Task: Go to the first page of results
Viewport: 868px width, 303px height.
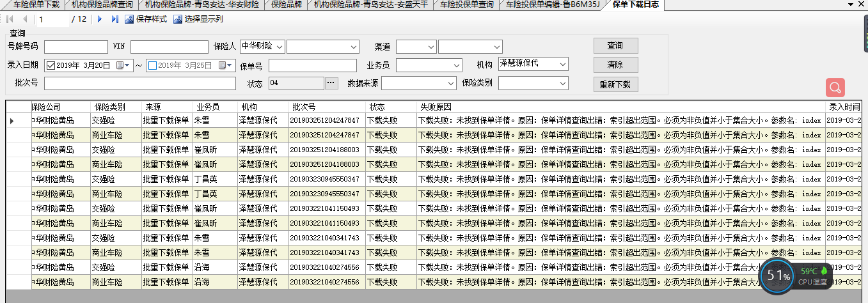Action: tap(10, 19)
